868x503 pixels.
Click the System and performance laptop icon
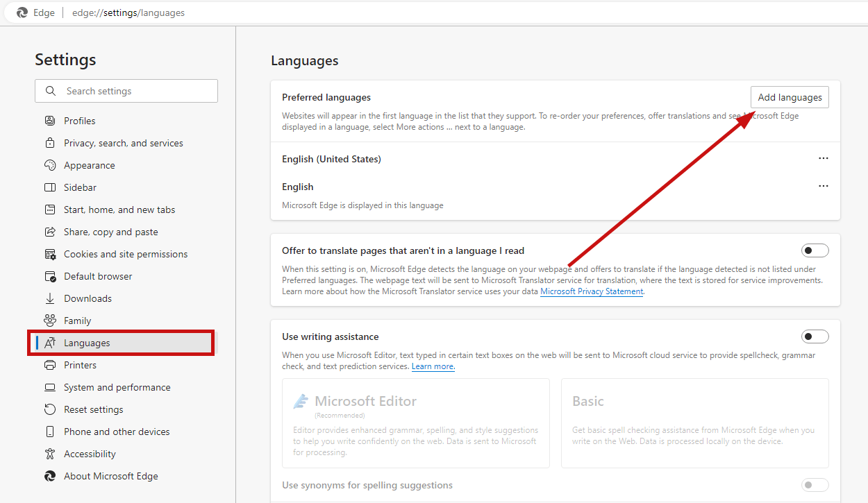pos(50,387)
